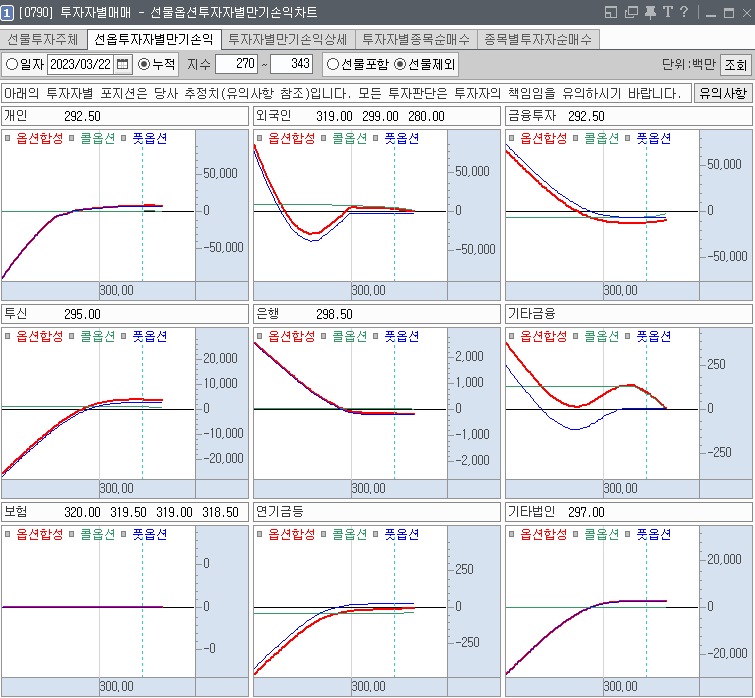Image resolution: width=755 pixels, height=698 pixels.
Task: Open the 종목별투자자순매수 tab
Action: coord(538,40)
